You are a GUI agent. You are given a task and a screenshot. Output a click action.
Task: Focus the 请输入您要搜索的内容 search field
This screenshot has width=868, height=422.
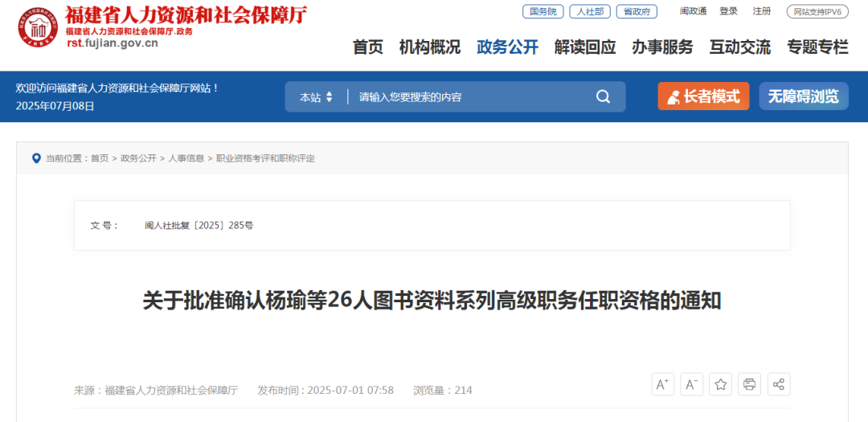(x=470, y=97)
